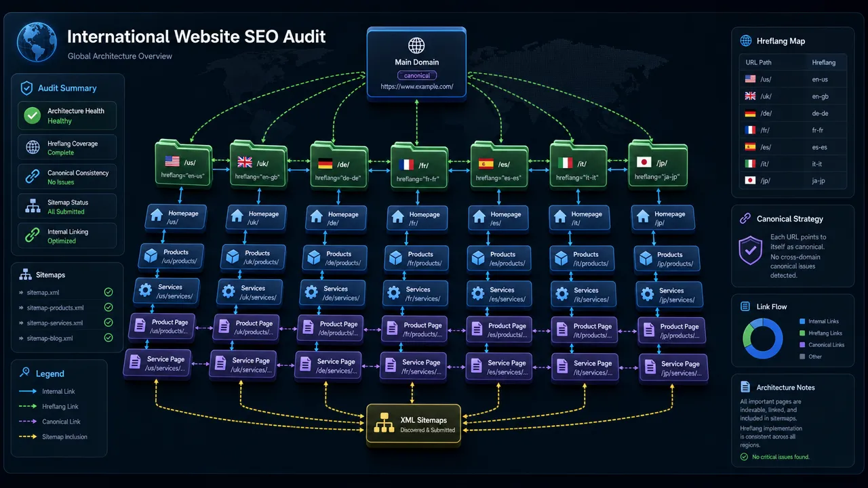Click the Canonical Strategy shield checkmark icon
The image size is (868, 488).
click(750, 250)
